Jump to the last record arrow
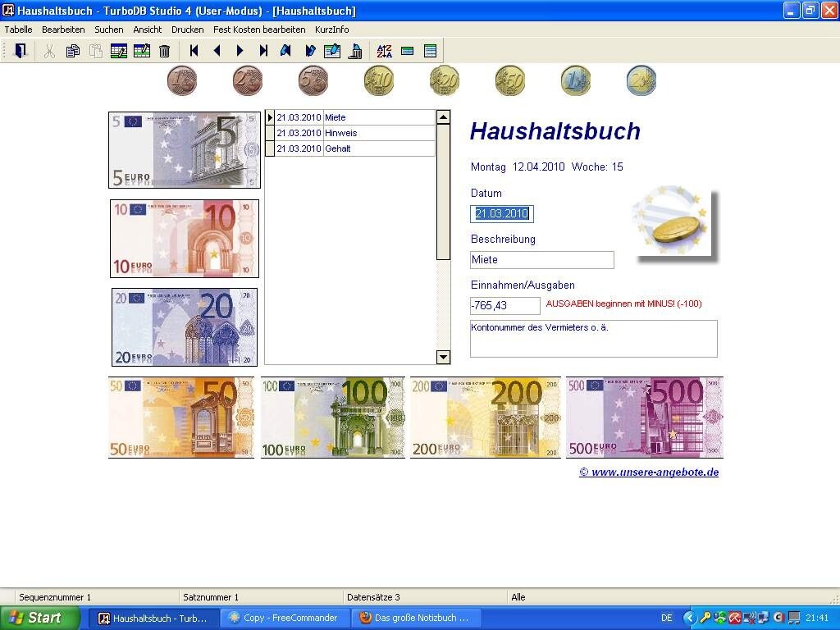 [x=263, y=51]
